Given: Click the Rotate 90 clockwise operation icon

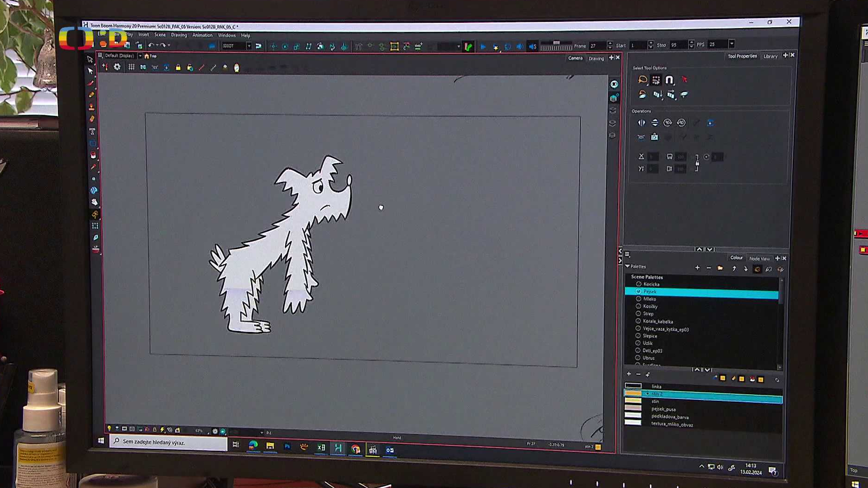Looking at the screenshot, I should pyautogui.click(x=667, y=123).
